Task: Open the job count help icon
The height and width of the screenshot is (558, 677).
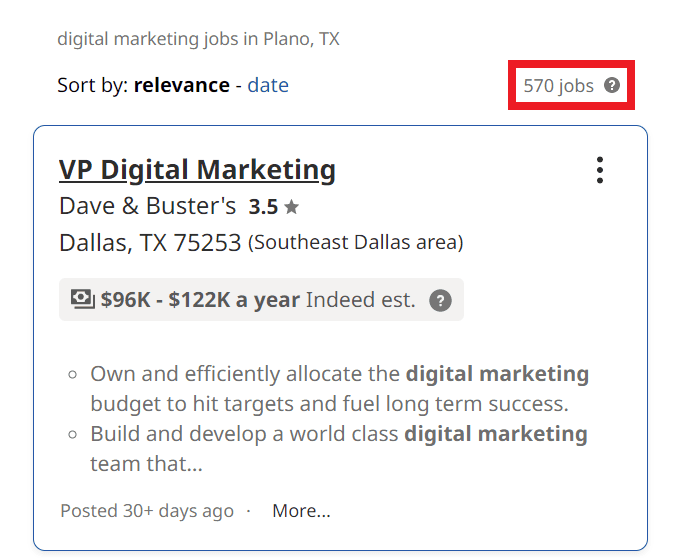Action: tap(612, 85)
